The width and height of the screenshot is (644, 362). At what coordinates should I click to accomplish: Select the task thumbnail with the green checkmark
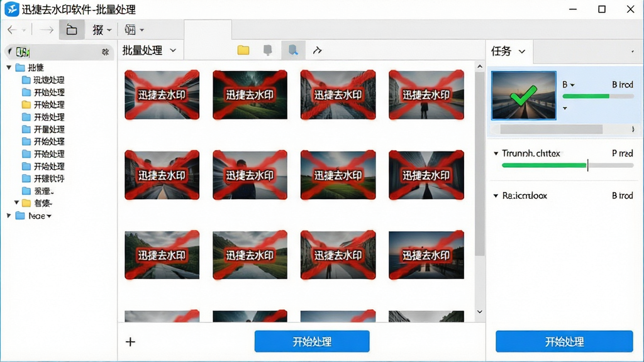(x=524, y=96)
